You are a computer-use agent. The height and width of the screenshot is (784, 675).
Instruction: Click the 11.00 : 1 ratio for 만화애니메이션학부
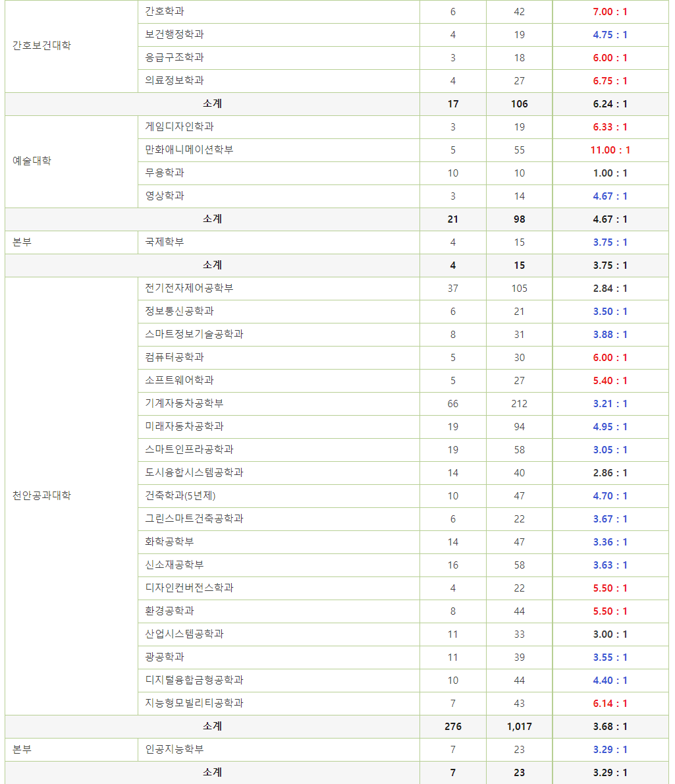[610, 150]
